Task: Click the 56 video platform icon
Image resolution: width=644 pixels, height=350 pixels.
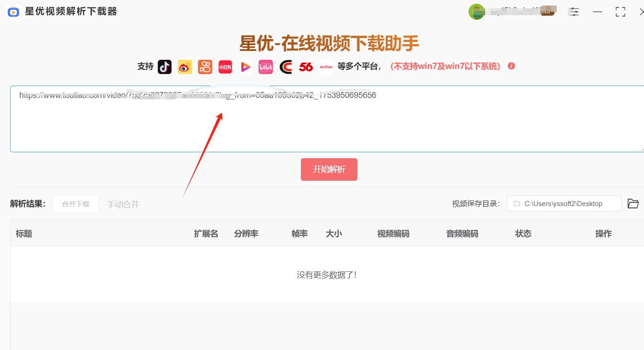Action: click(x=306, y=67)
